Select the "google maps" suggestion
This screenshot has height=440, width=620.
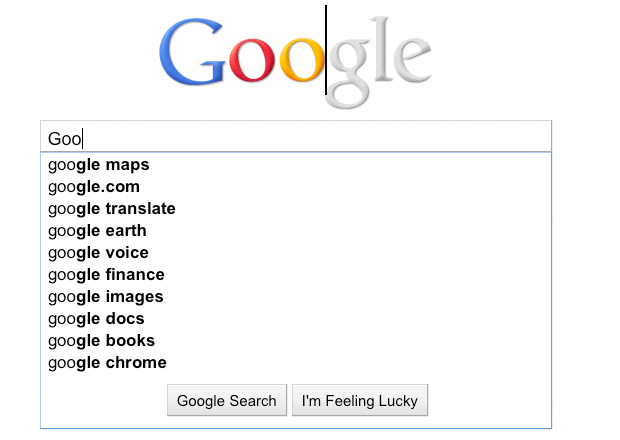pos(99,165)
